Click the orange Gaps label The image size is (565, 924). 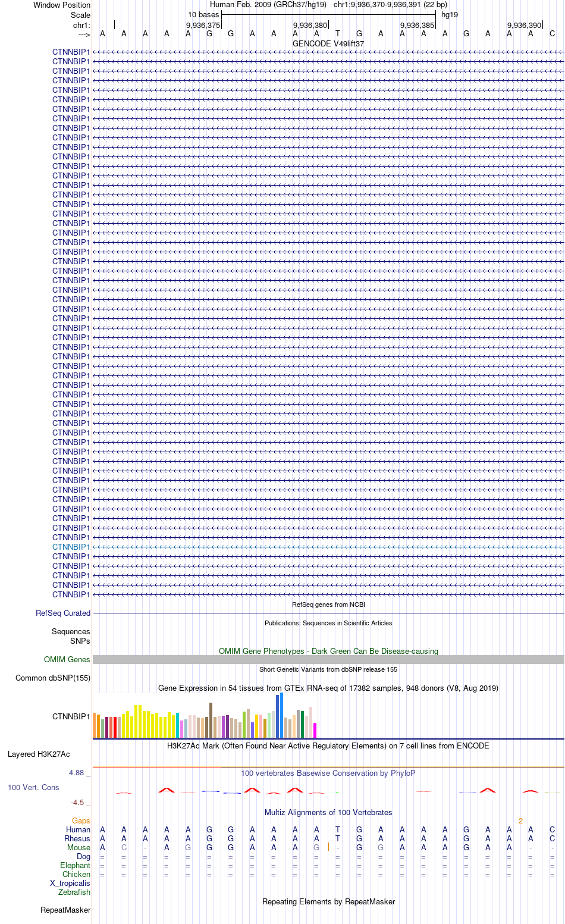point(81,820)
